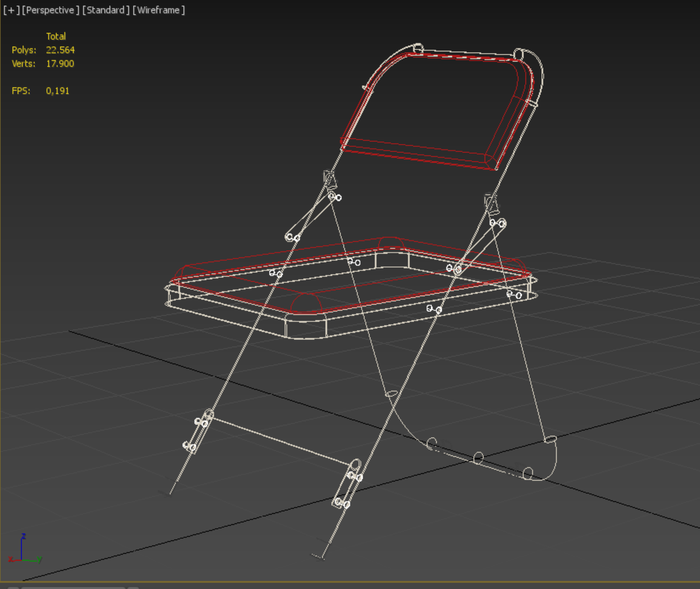Click the Verts count statistic
Image resolution: width=700 pixels, height=589 pixels.
point(60,64)
